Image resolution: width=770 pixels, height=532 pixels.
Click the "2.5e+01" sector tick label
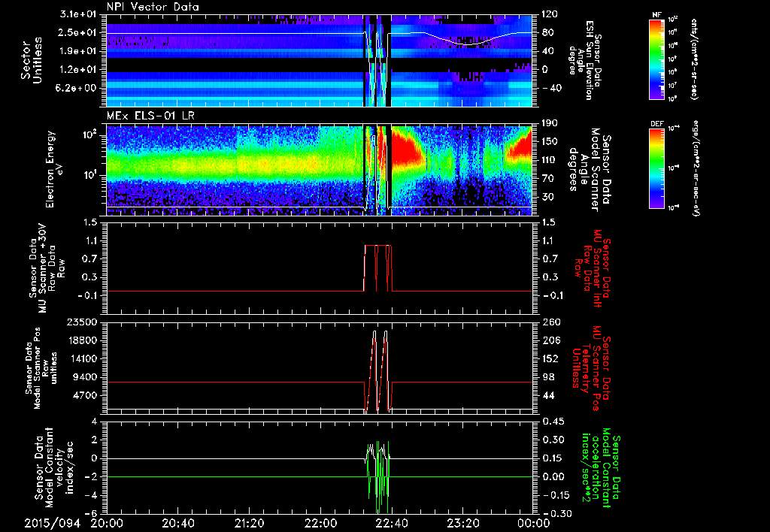78,32
